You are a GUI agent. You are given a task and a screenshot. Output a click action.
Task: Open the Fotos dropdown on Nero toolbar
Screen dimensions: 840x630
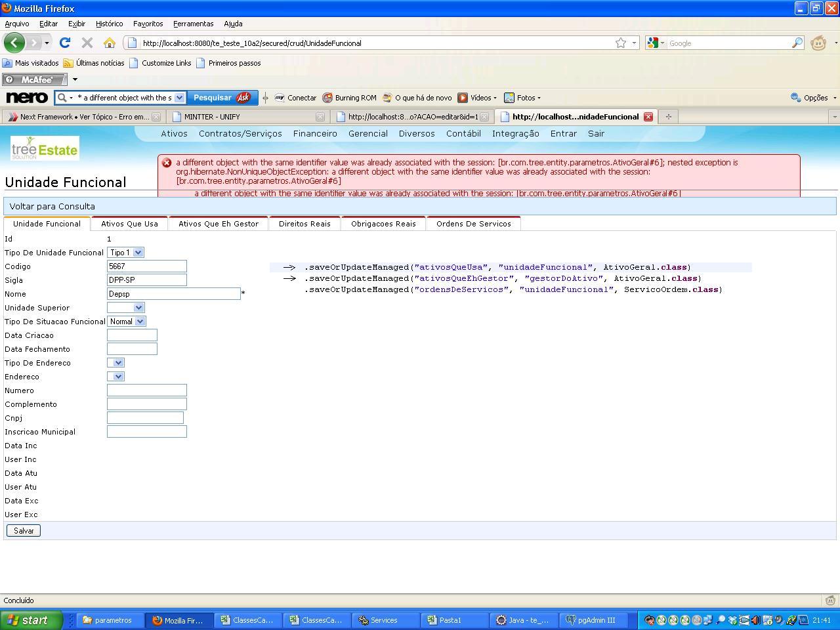(522, 98)
